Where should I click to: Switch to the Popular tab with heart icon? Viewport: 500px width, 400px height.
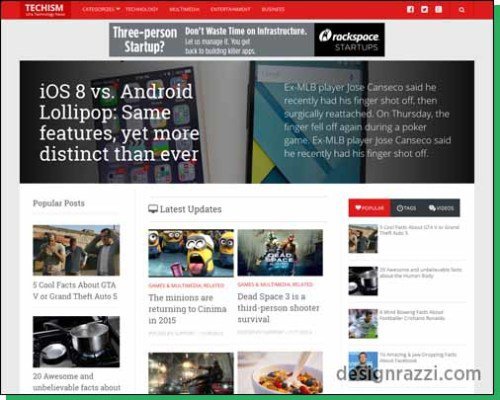click(369, 208)
